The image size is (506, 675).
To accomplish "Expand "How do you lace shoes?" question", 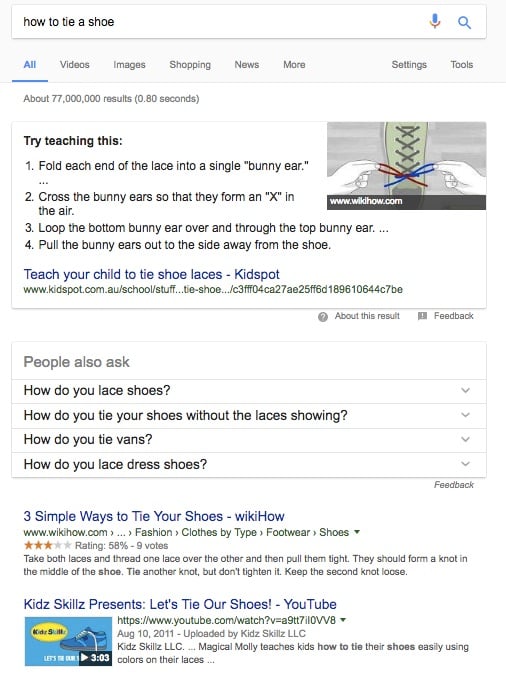I will point(249,390).
